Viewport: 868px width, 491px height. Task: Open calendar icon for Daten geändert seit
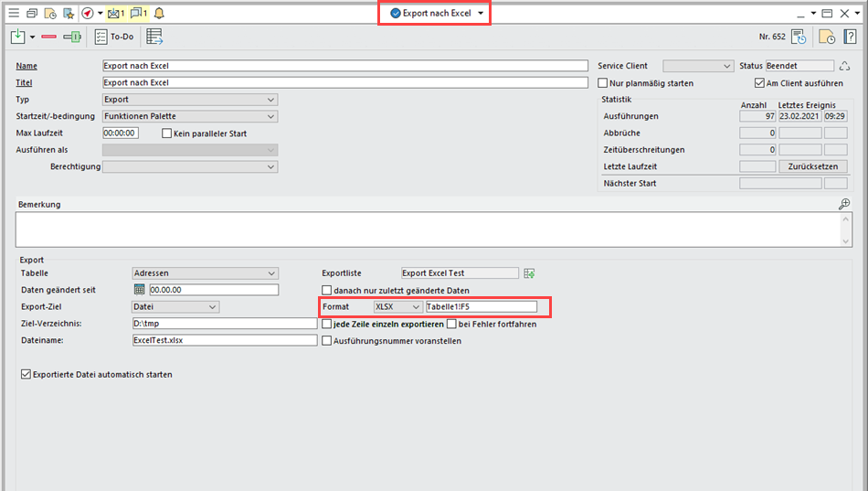coord(140,290)
